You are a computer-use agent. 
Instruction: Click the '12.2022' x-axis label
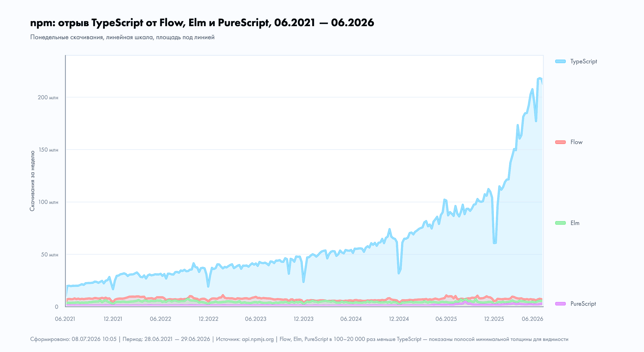click(209, 319)
